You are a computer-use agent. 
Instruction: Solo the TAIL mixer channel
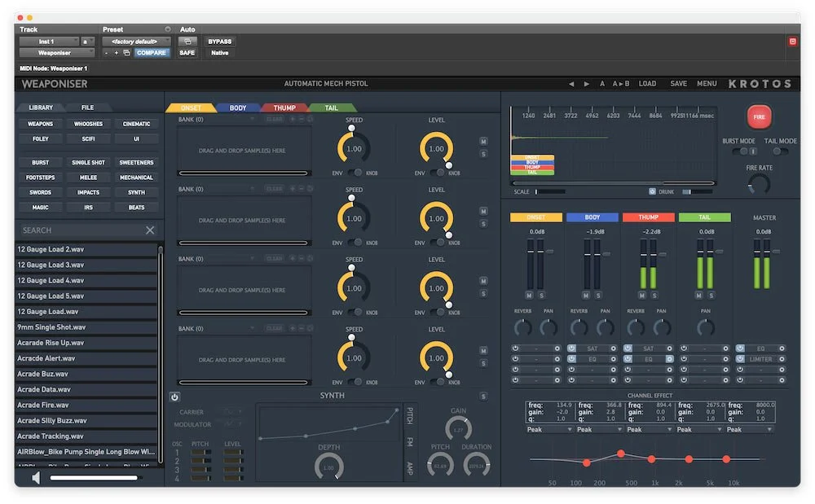coord(711,296)
